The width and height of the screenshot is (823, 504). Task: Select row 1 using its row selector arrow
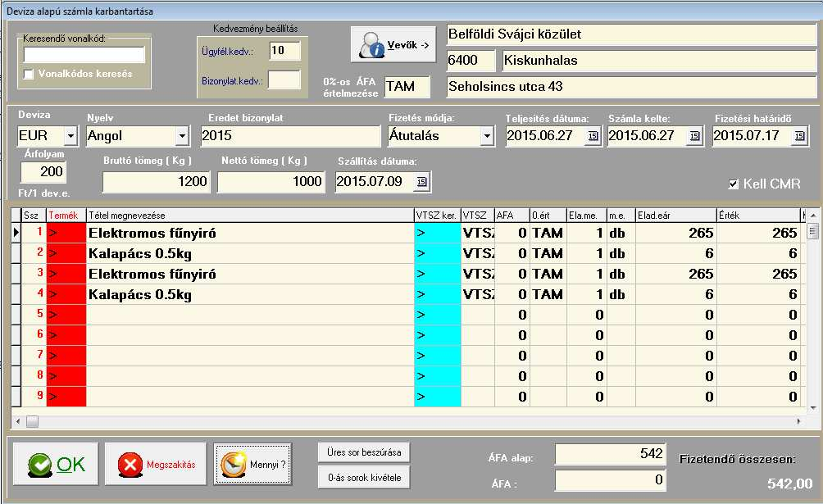[16, 233]
